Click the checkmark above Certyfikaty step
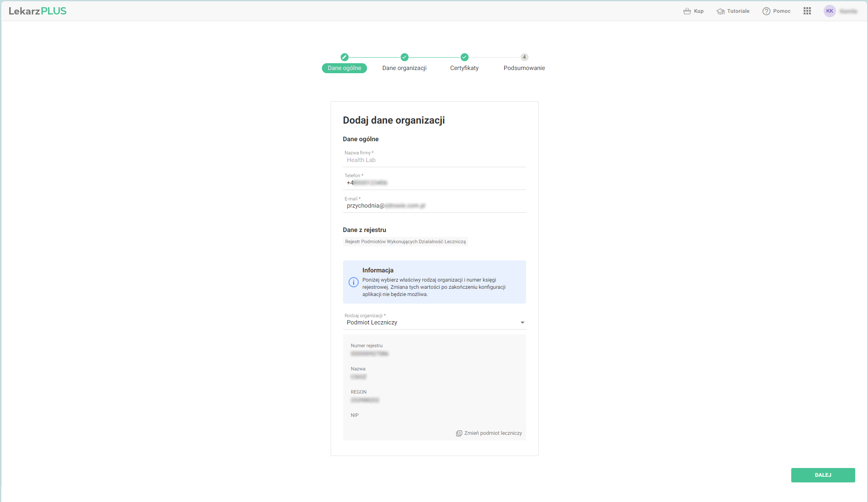868x502 pixels. tap(464, 57)
